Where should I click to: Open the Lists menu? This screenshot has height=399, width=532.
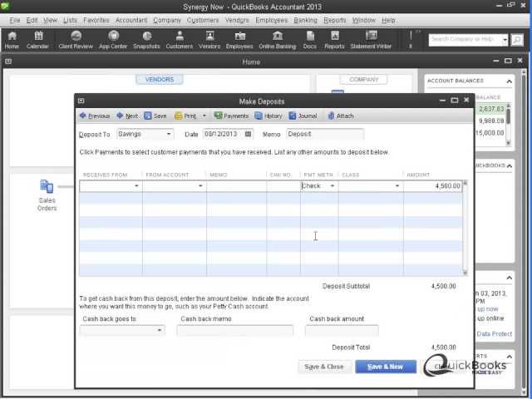tap(70, 20)
